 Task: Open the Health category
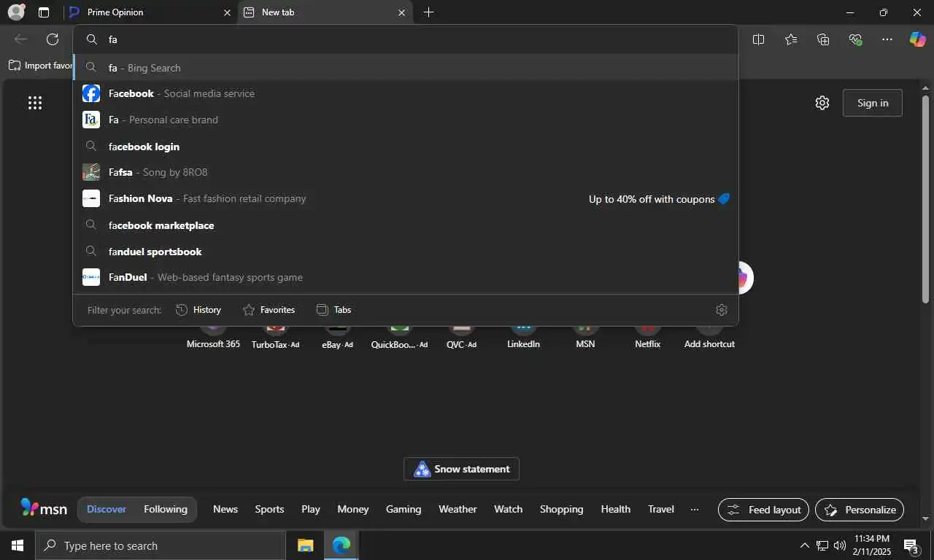[616, 509]
